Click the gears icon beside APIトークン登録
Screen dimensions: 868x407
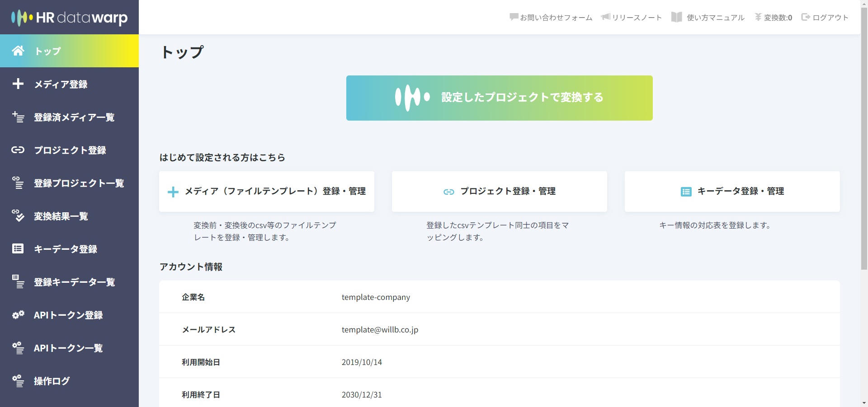(x=18, y=315)
